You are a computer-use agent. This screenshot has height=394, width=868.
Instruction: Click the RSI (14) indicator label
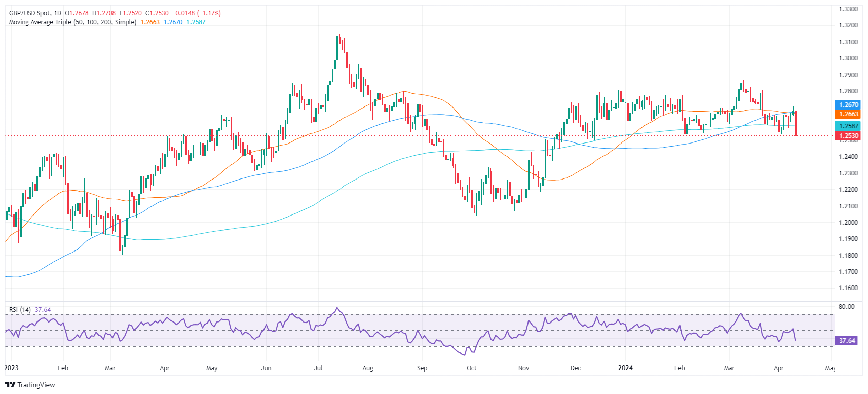(20, 310)
